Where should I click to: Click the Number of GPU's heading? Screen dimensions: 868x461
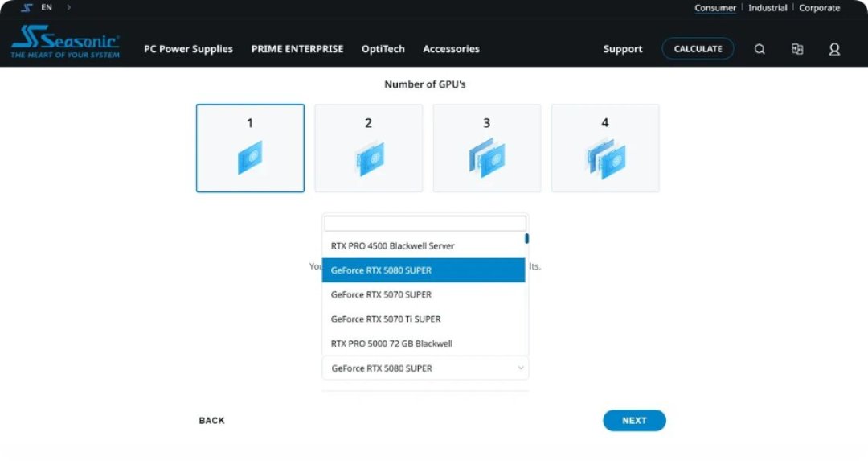pos(425,84)
